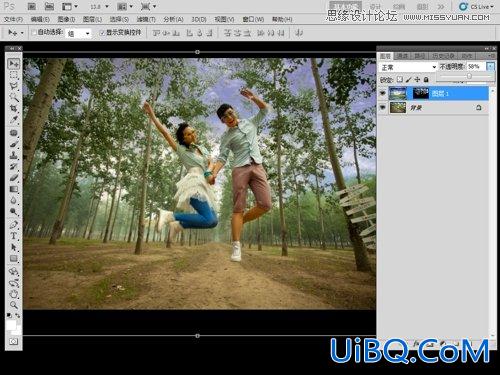Select the Horizontal Type tool
The image size is (500, 375).
13,236
